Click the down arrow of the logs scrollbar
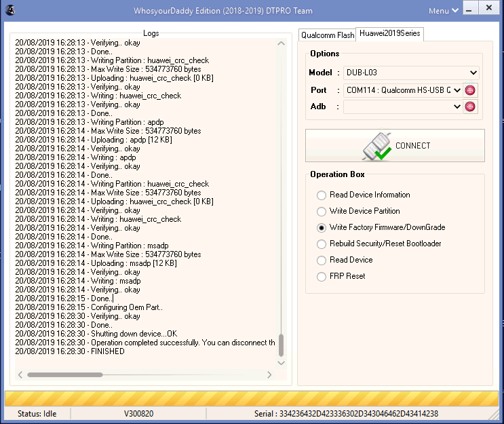Image resolution: width=504 pixels, height=424 pixels. click(x=281, y=361)
